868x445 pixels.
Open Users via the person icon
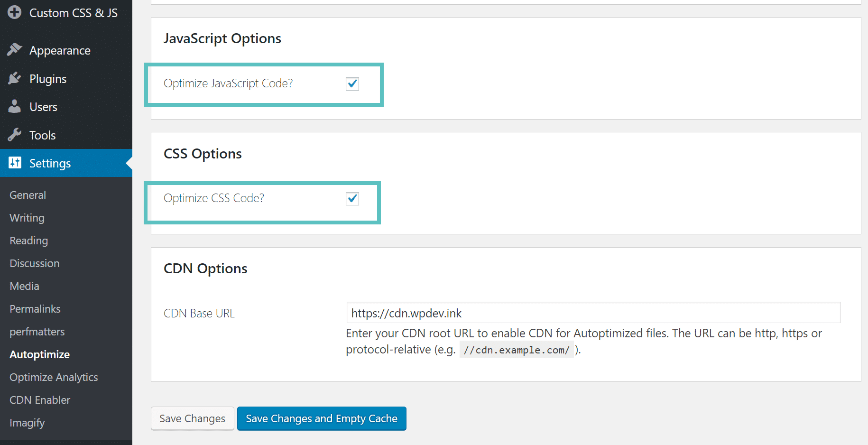[15, 106]
